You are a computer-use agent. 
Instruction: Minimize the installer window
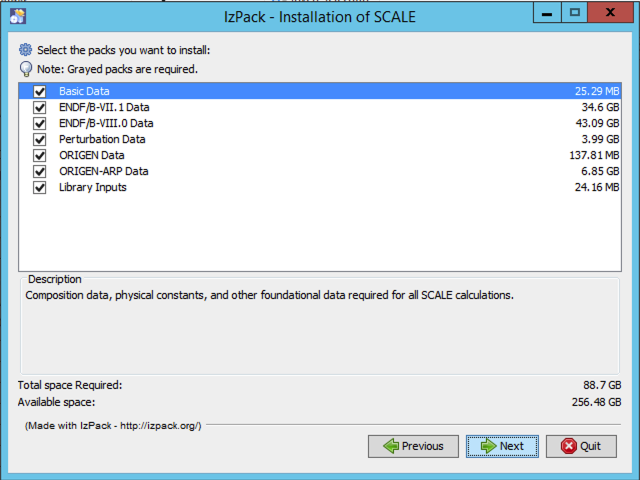coord(546,13)
